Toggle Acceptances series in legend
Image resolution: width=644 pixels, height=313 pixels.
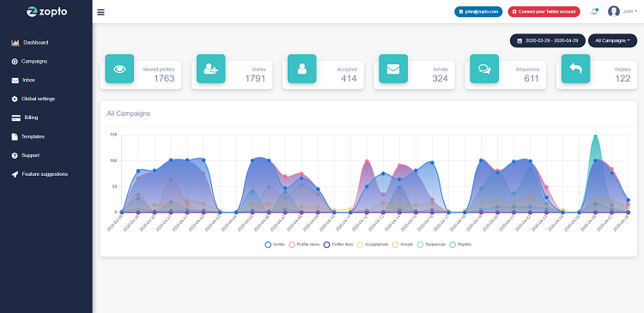pos(372,244)
